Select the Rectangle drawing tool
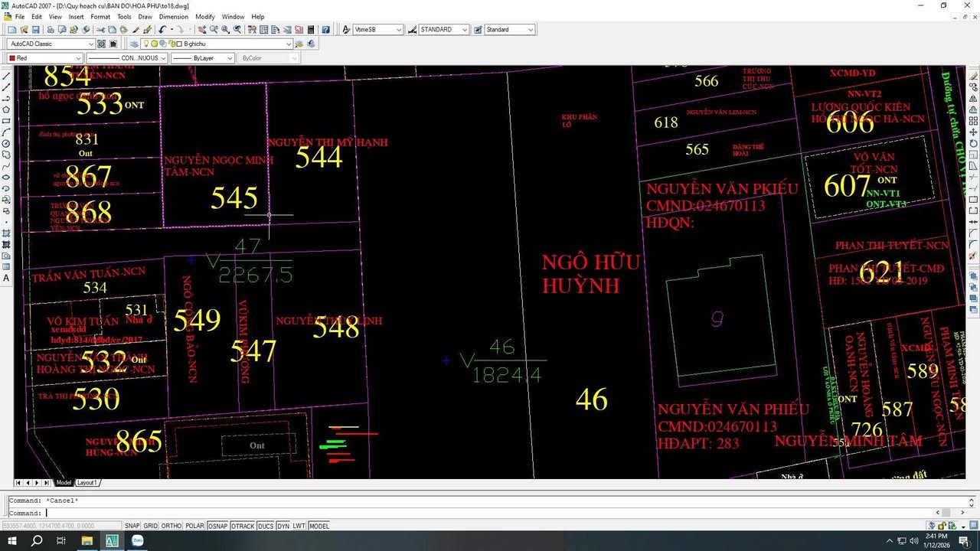The height and width of the screenshot is (551, 980). tap(7, 121)
